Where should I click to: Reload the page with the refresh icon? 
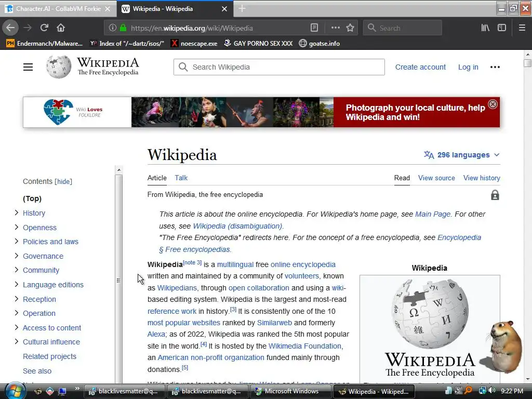tap(44, 28)
